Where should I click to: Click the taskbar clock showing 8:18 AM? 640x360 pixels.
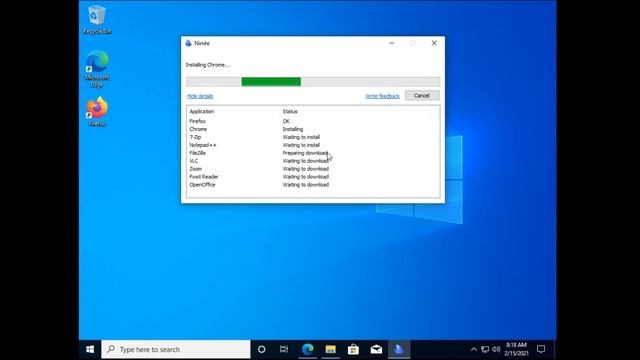click(516, 349)
